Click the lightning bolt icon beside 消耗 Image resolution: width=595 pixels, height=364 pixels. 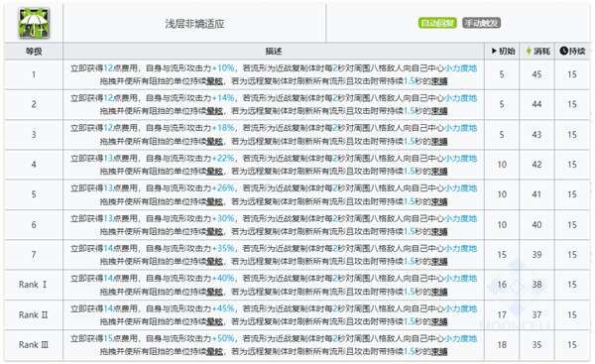pyautogui.click(x=529, y=51)
